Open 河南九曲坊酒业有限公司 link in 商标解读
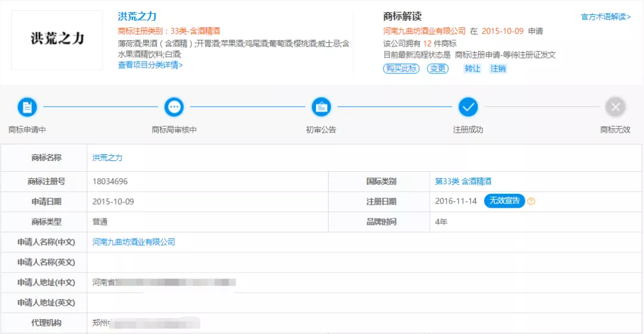The height and width of the screenshot is (334, 644). tap(424, 31)
